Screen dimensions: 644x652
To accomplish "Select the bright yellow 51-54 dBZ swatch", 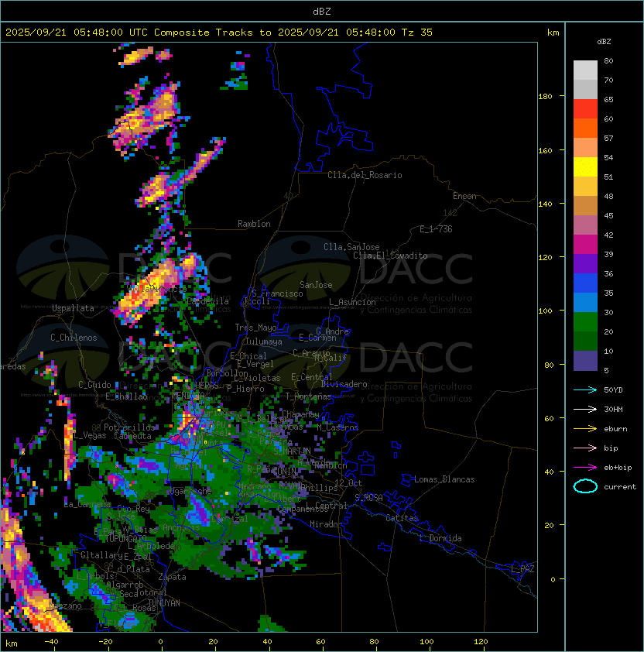I will click(x=585, y=167).
